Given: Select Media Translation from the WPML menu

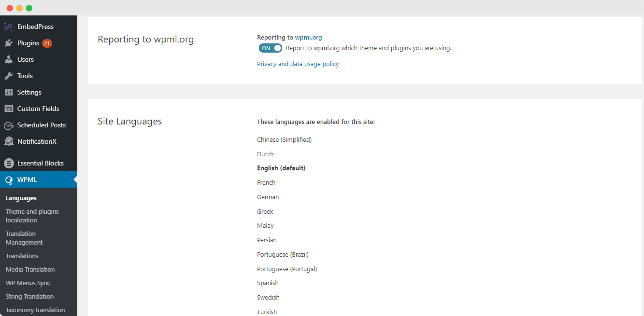Looking at the screenshot, I should tap(30, 269).
